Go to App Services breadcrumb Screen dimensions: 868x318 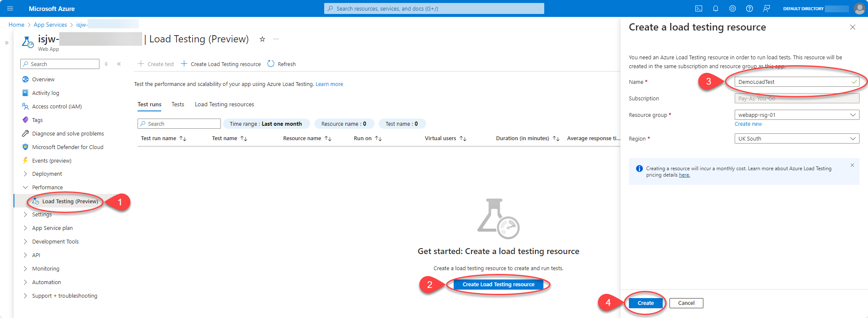[50, 25]
